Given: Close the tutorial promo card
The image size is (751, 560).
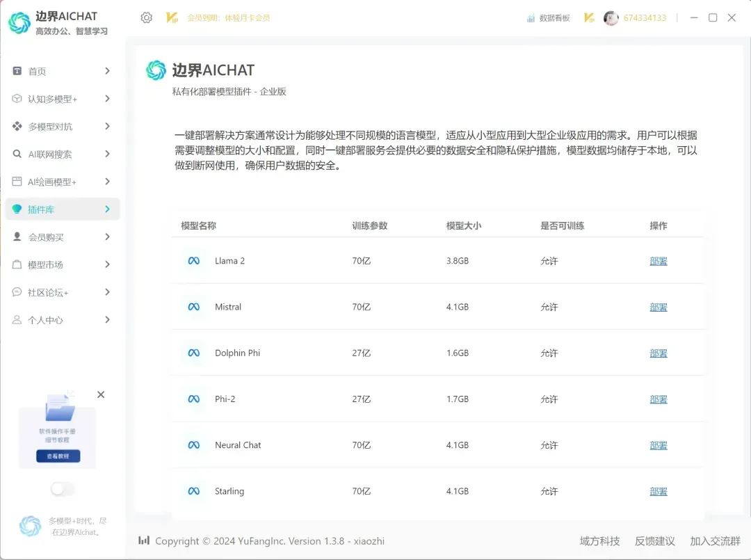Looking at the screenshot, I should click(x=101, y=394).
